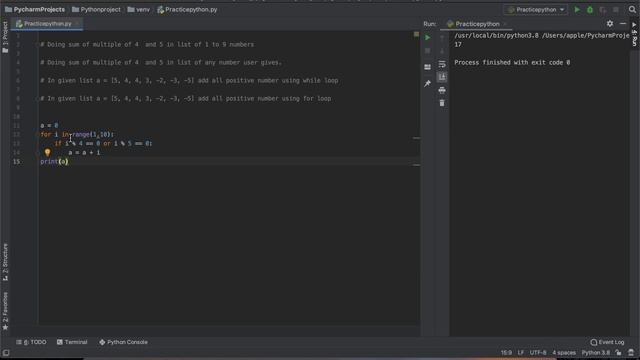Click the venv breadcrumb folder
Viewport: 640px width, 360px height.
pos(139,9)
